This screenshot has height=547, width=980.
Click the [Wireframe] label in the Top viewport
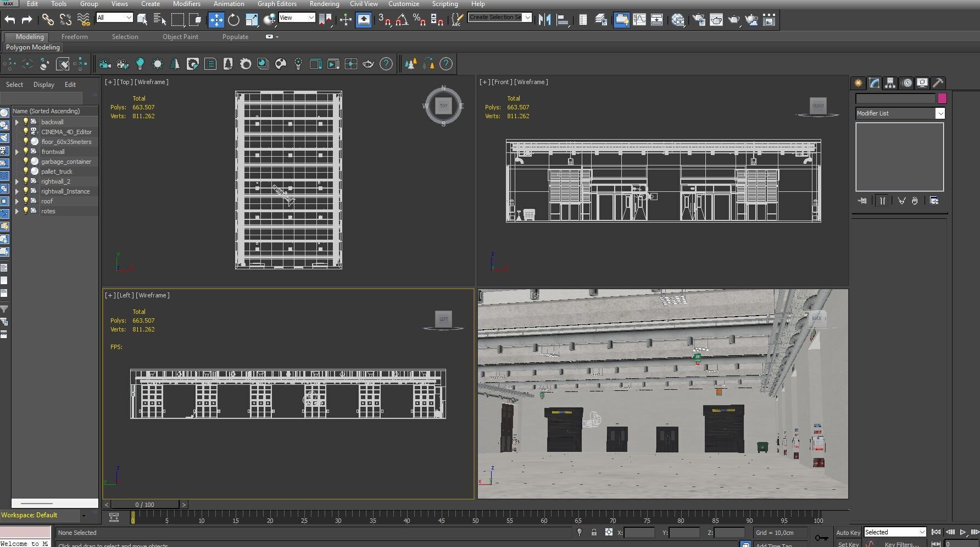pos(152,82)
